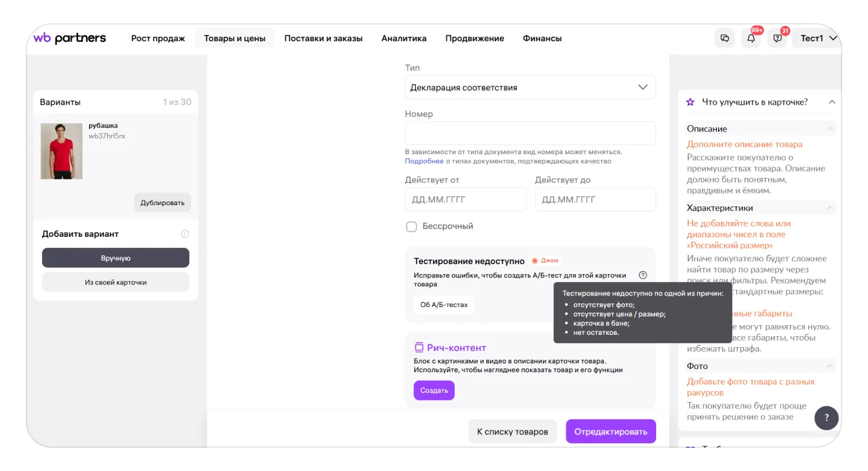868x471 pixels.
Task: Open the Аналитика menu
Action: pos(404,38)
